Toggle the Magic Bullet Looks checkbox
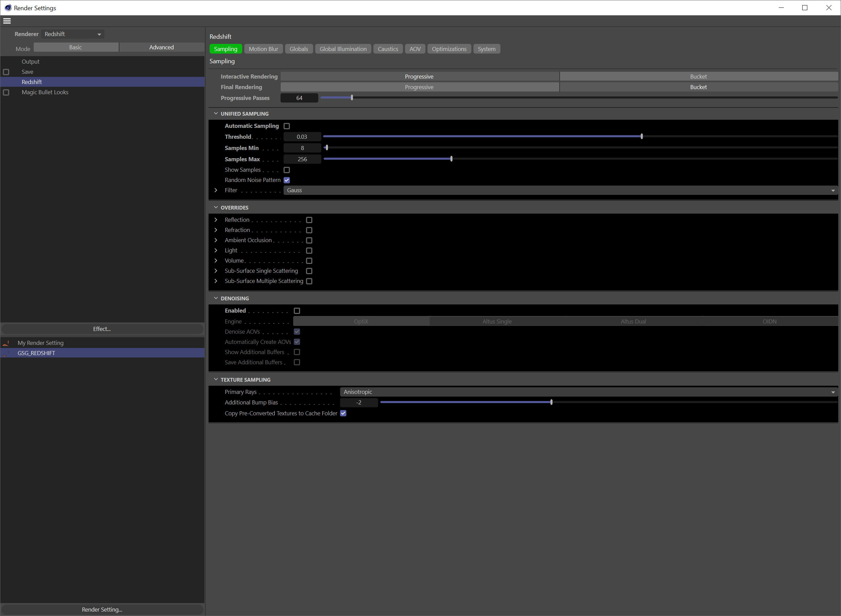The image size is (841, 616). (6, 93)
